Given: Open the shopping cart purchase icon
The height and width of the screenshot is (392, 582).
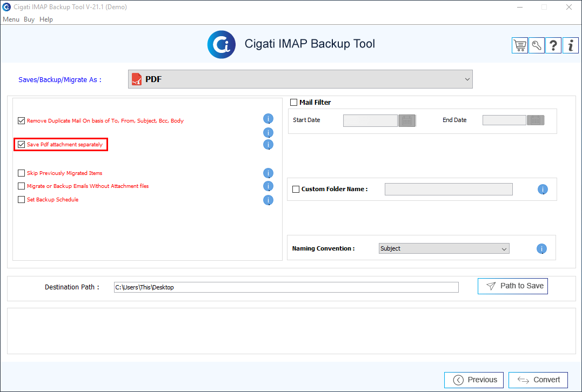Looking at the screenshot, I should tap(520, 45).
